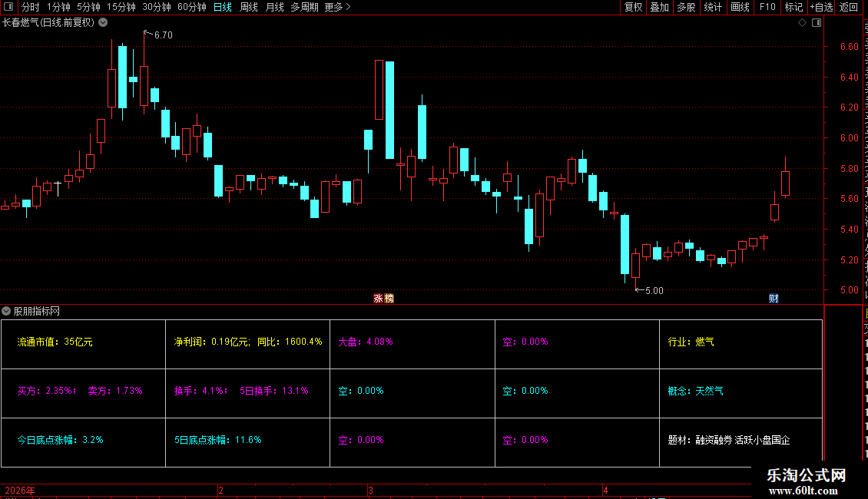Open the 复权 adjustment menu
This screenshot has height=499, width=868.
tap(633, 7)
